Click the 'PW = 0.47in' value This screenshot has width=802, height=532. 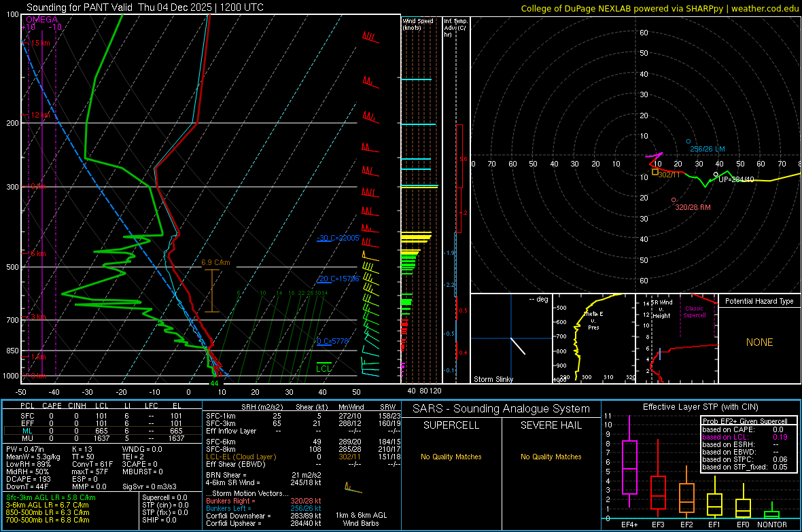[x=25, y=449]
